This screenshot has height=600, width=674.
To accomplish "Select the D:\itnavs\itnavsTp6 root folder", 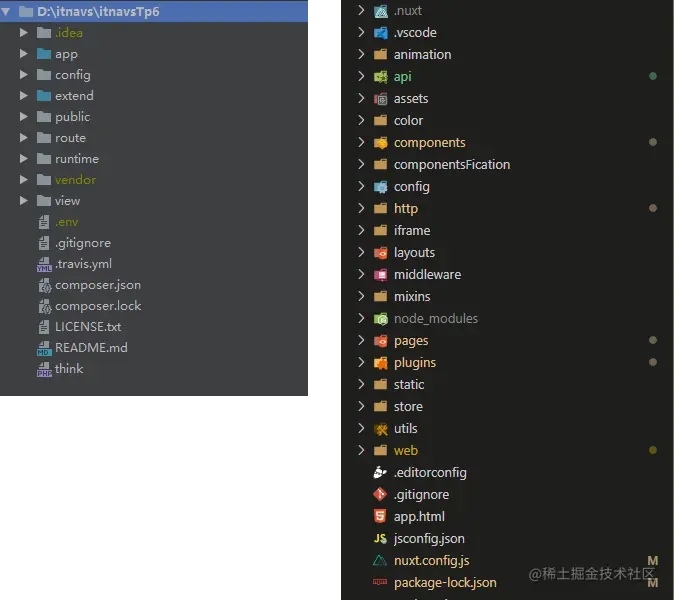I will [154, 11].
